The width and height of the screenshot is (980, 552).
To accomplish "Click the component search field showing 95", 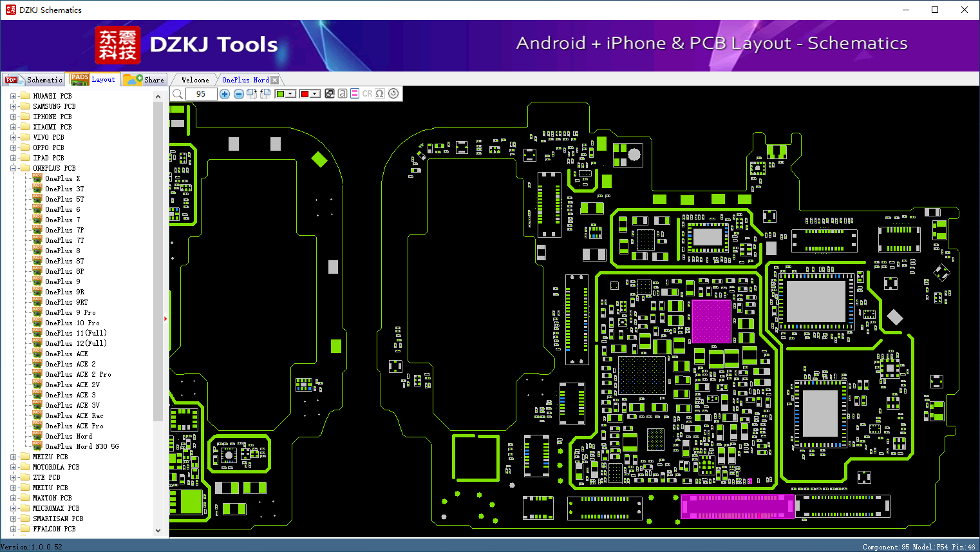I will (x=201, y=94).
